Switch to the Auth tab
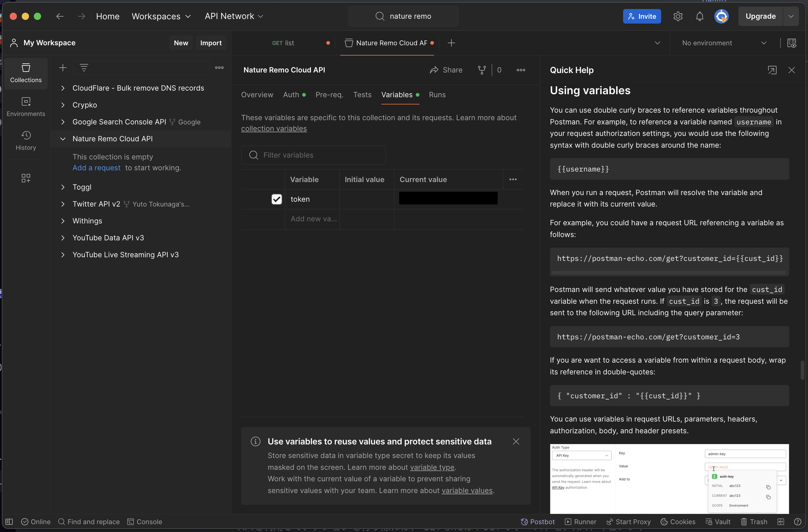Viewport: 808px width, 532px height. pos(291,95)
